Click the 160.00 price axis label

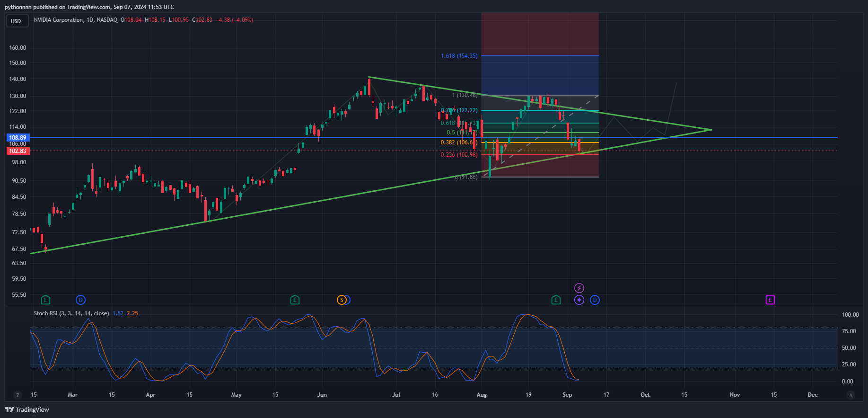18,48
